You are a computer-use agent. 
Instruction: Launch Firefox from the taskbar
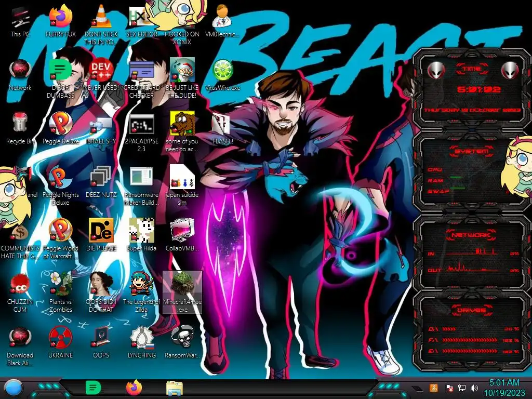[x=134, y=388]
